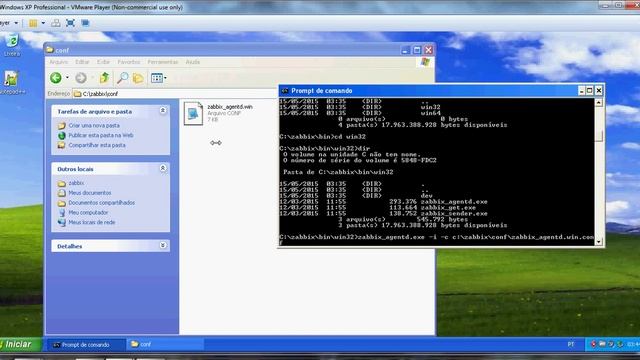Open Meus documentos link
The width and height of the screenshot is (640, 360).
pyautogui.click(x=90, y=193)
